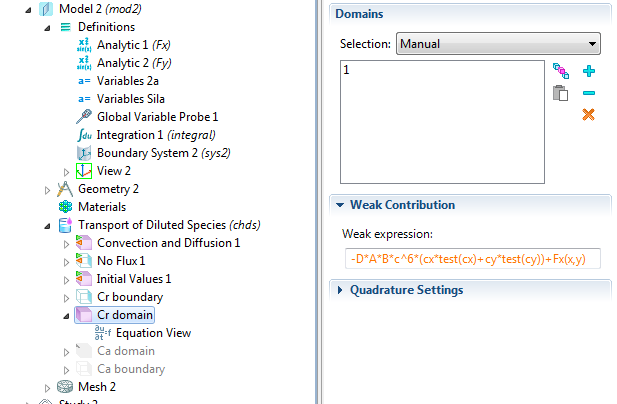Screen dimensions: 617x404
Task: Click the Zoom to Selection icon
Action: coord(561,72)
